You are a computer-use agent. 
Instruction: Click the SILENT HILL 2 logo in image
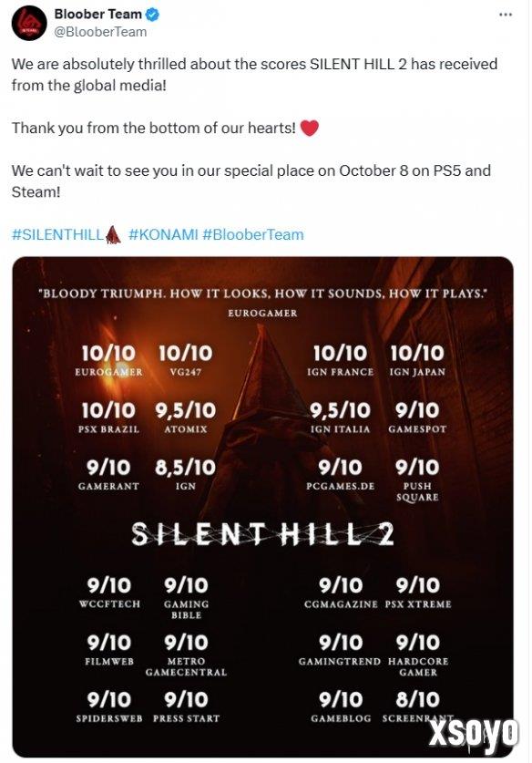point(262,535)
